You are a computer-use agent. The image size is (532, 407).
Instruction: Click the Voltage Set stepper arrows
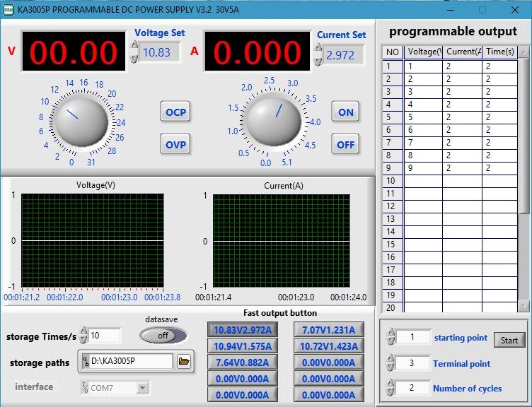click(134, 52)
